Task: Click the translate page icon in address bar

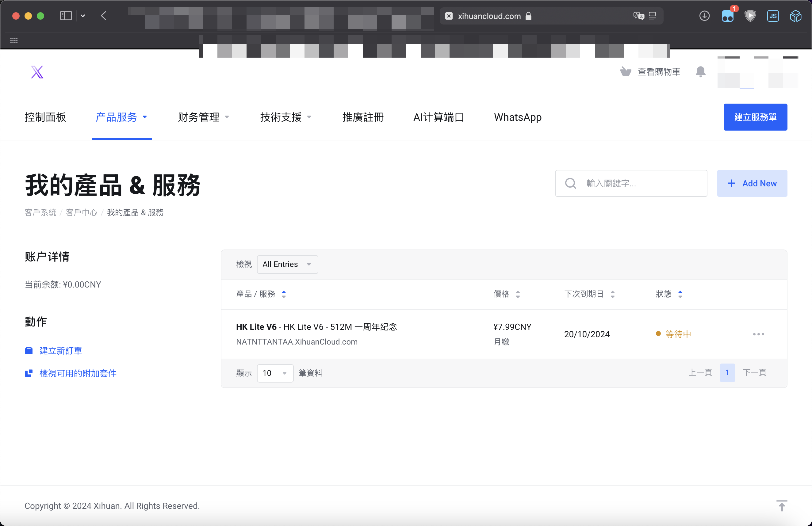Action: click(x=638, y=16)
